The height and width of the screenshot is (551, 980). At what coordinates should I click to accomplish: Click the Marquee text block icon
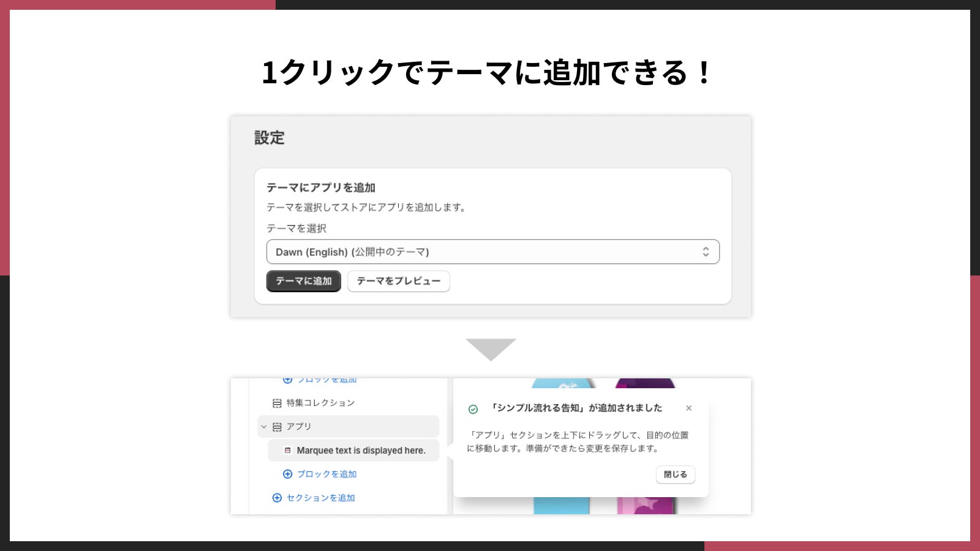coord(287,451)
